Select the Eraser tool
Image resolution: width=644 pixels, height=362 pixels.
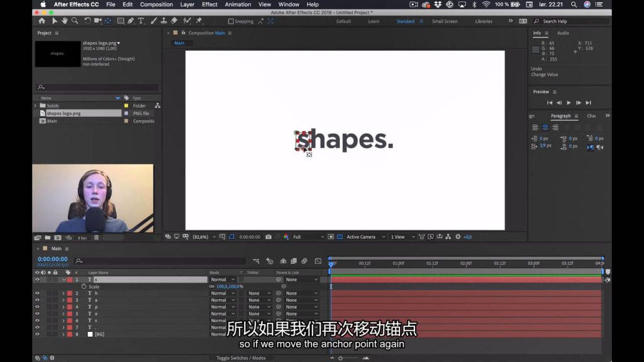point(174,21)
